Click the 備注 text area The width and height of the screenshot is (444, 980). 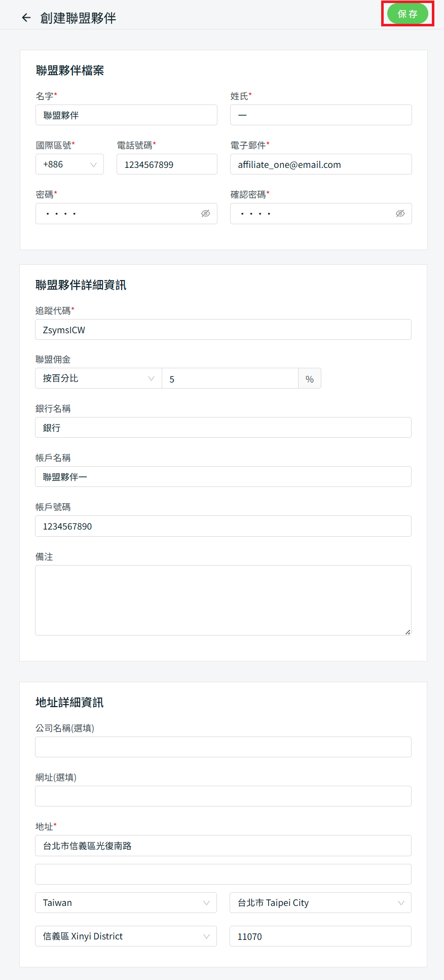click(223, 600)
